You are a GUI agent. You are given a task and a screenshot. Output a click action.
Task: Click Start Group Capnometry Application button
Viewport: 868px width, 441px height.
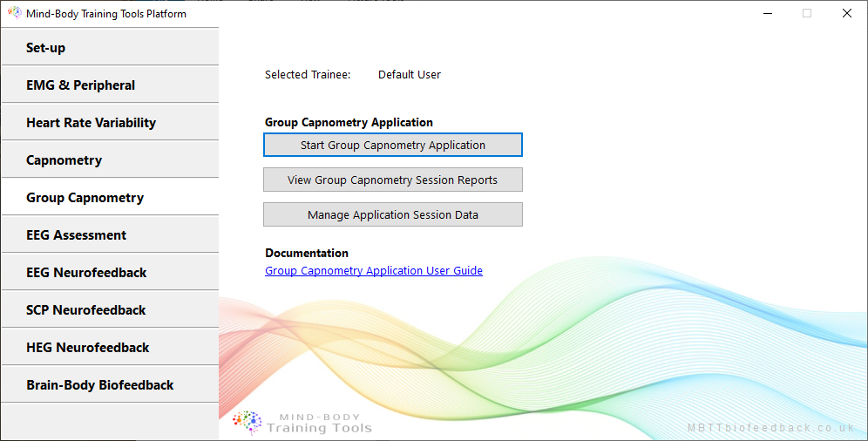[x=392, y=145]
